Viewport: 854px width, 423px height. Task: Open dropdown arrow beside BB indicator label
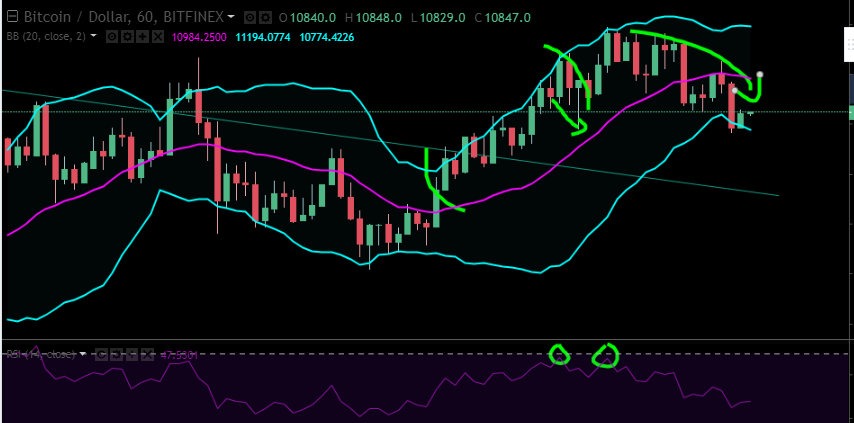(93, 35)
